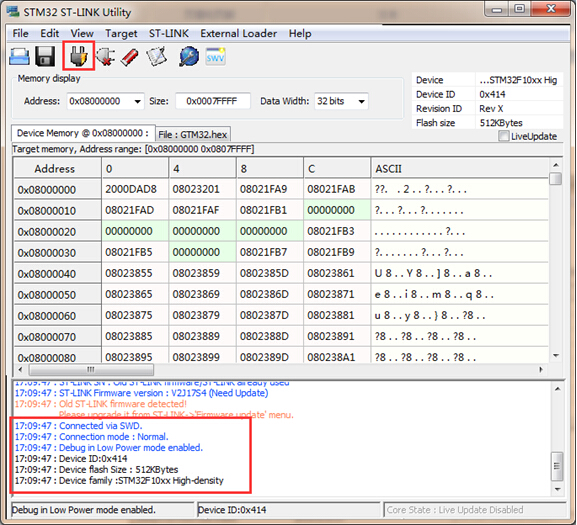Screen dimensions: 577x525
Task: Click log panel scroll down arrow
Action: [557, 489]
